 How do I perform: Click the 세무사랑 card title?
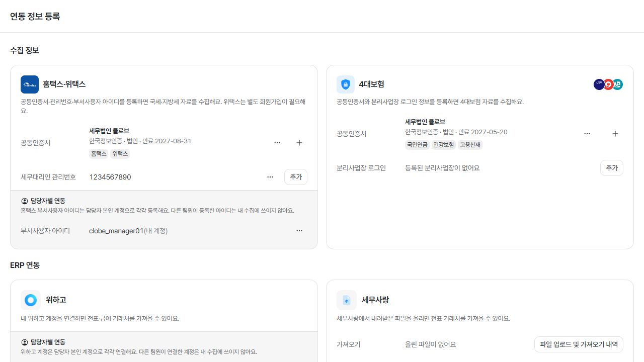click(x=375, y=300)
